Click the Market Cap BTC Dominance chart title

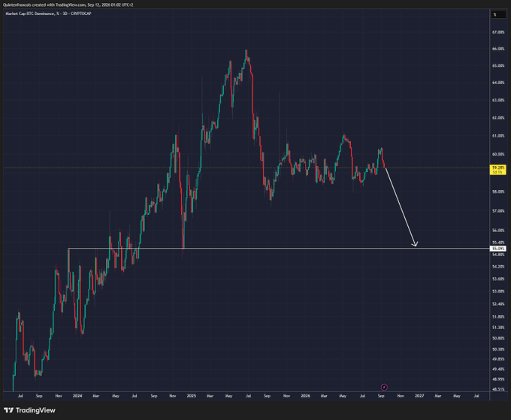(48, 14)
